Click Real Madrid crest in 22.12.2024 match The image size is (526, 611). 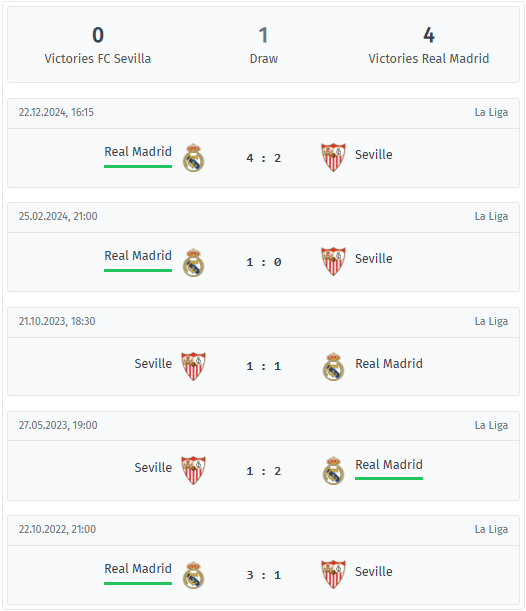click(193, 158)
